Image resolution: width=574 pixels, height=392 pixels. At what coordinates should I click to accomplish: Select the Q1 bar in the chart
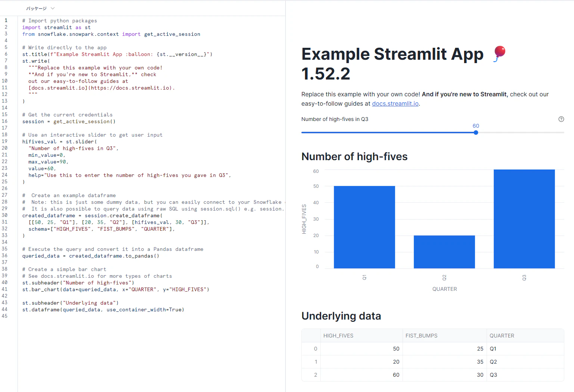pyautogui.click(x=364, y=227)
